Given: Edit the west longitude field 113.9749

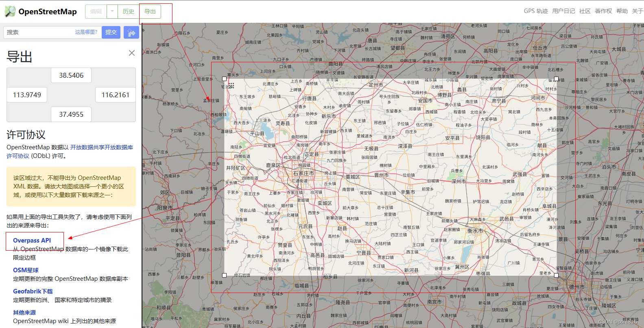Looking at the screenshot, I should click(27, 95).
